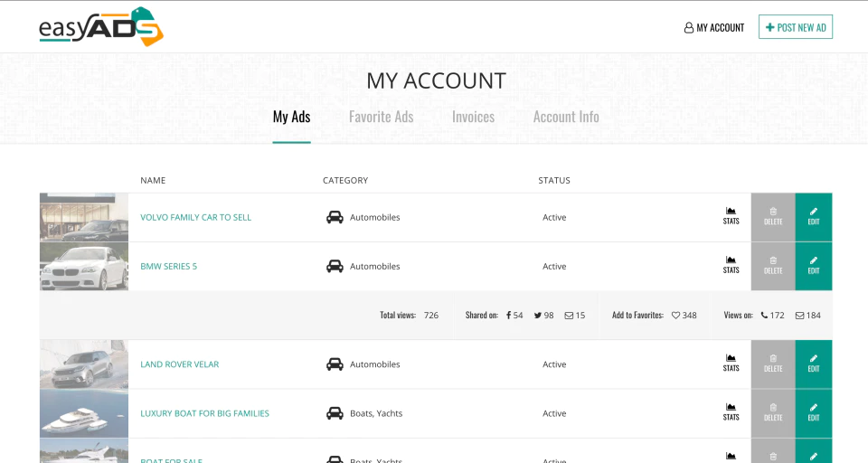Click the MY ACCOUNT page heading
The height and width of the screenshot is (463, 868).
436,80
